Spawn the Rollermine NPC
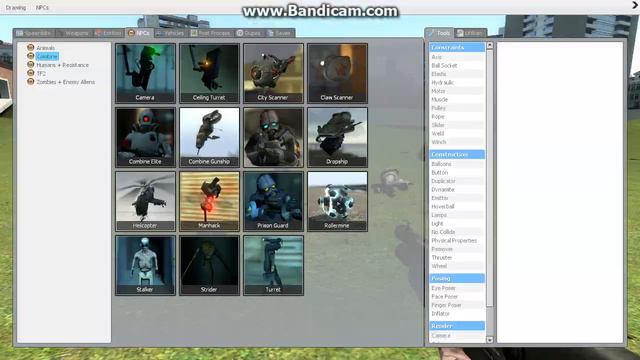 point(338,201)
